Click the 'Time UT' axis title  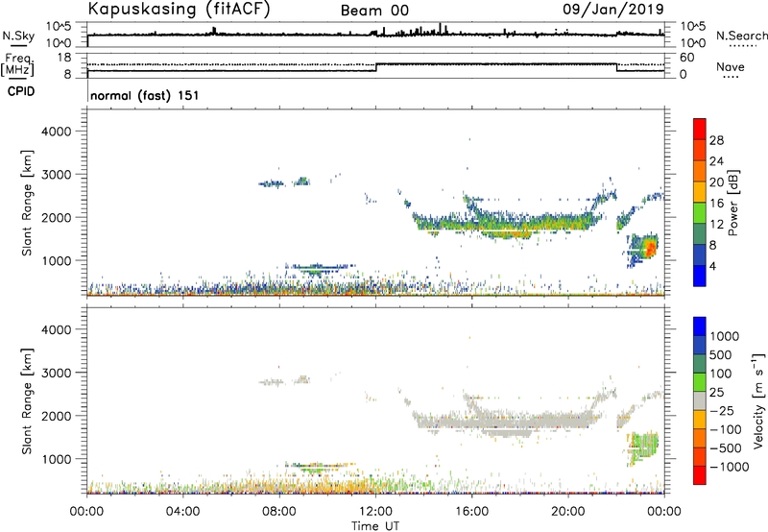coord(375,525)
